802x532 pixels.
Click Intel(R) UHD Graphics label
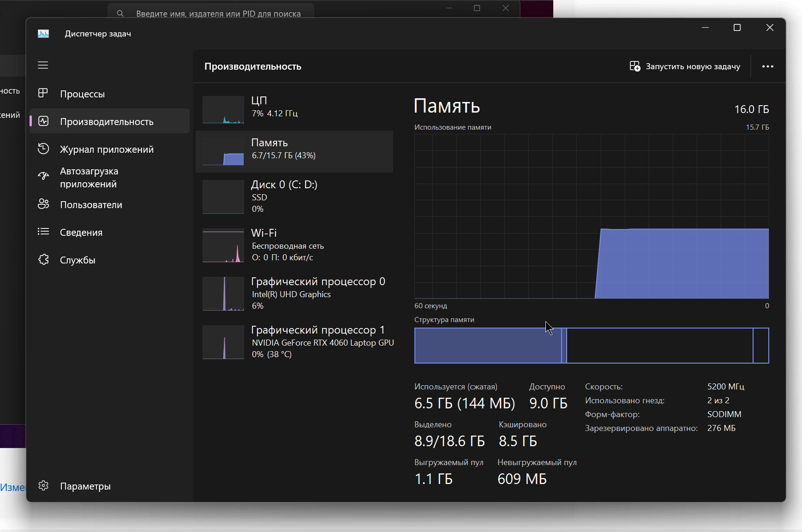[291, 294]
